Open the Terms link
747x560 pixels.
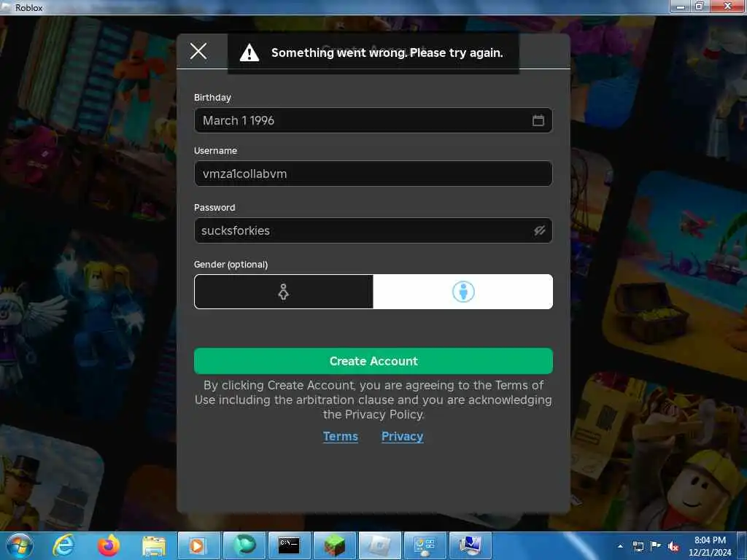(x=340, y=436)
